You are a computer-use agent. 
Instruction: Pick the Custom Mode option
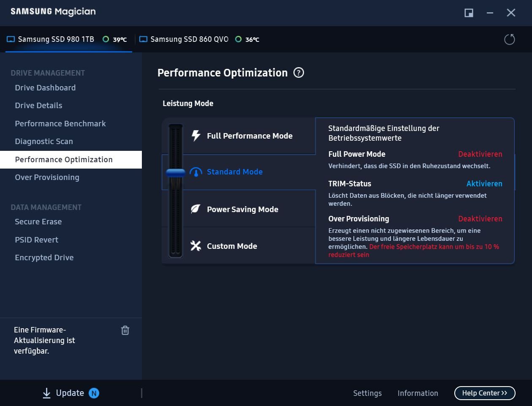232,246
